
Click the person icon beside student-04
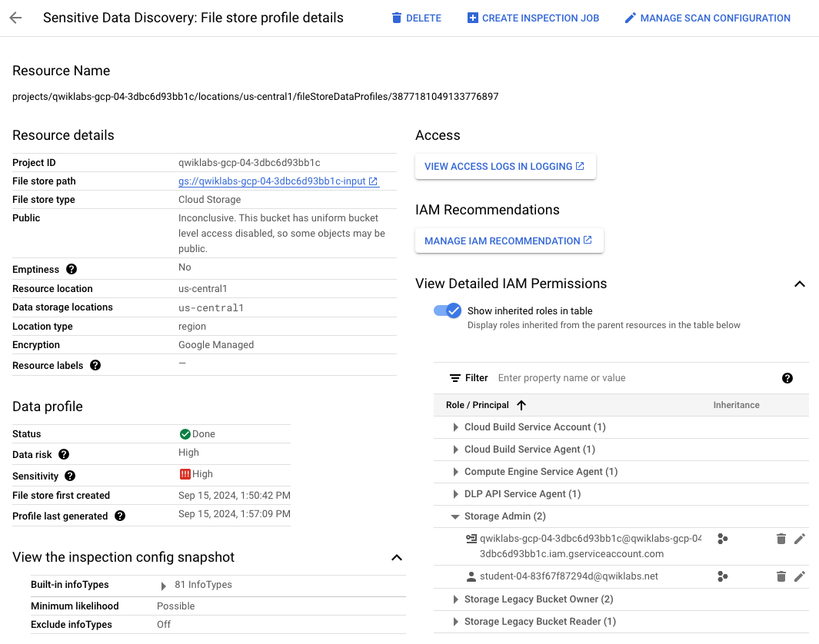click(471, 576)
